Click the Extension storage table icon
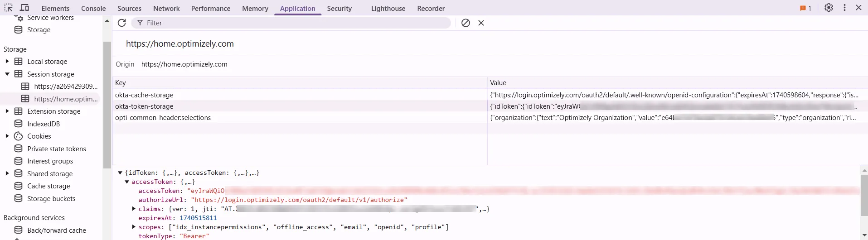Viewport: 868px width, 240px height. click(x=19, y=111)
